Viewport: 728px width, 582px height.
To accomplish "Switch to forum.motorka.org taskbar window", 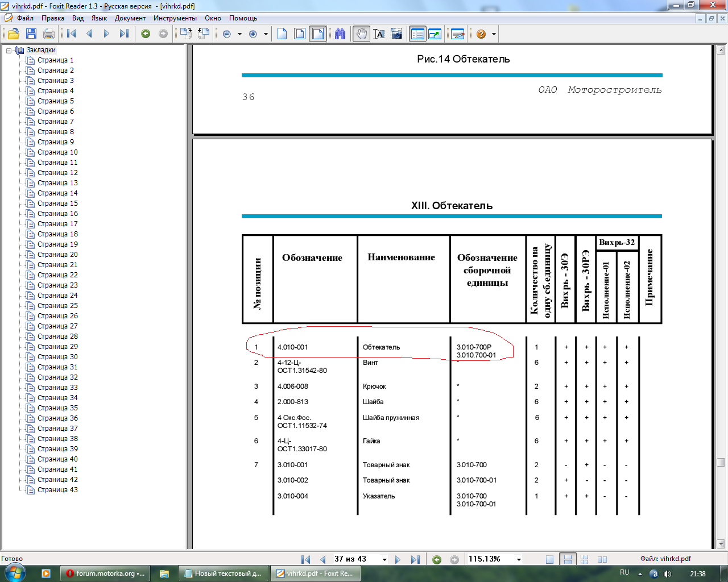I will click(x=105, y=573).
